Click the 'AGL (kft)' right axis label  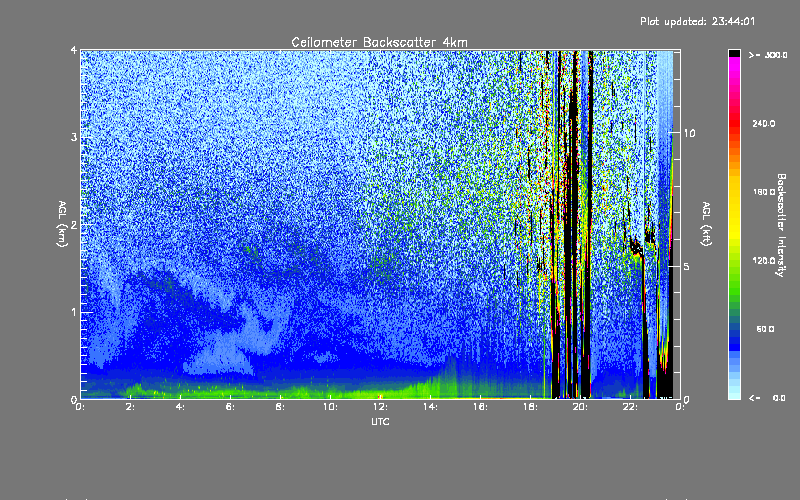click(706, 224)
